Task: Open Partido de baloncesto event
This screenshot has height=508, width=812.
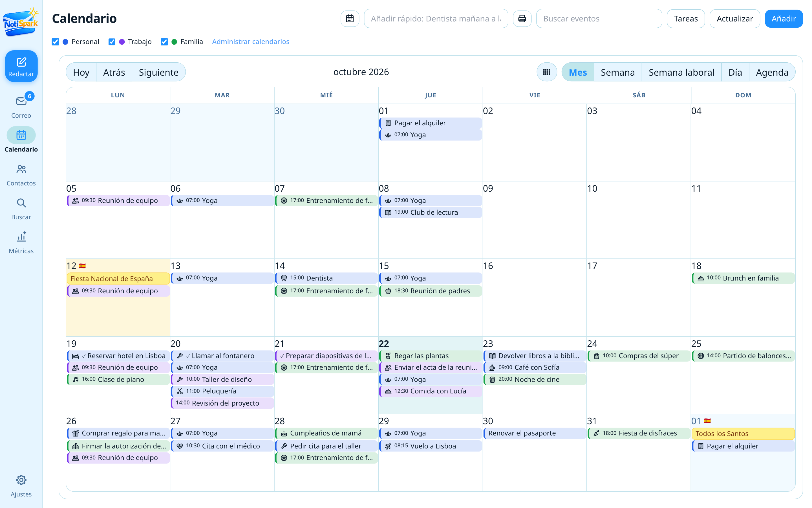Action: [x=743, y=356]
